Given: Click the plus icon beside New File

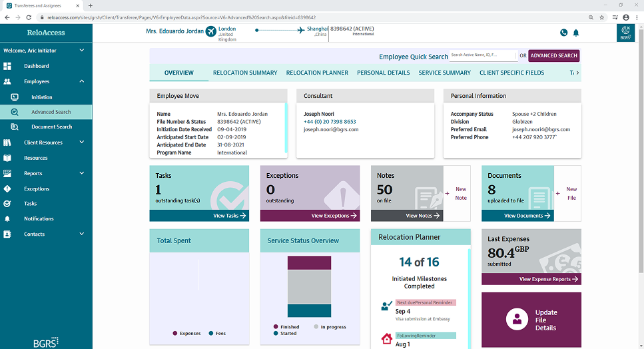Looking at the screenshot, I should click(557, 193).
